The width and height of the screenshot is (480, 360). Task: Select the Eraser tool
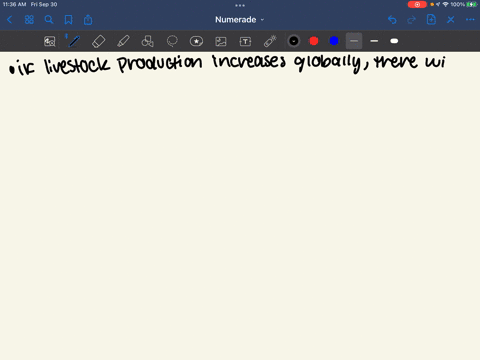(99, 41)
